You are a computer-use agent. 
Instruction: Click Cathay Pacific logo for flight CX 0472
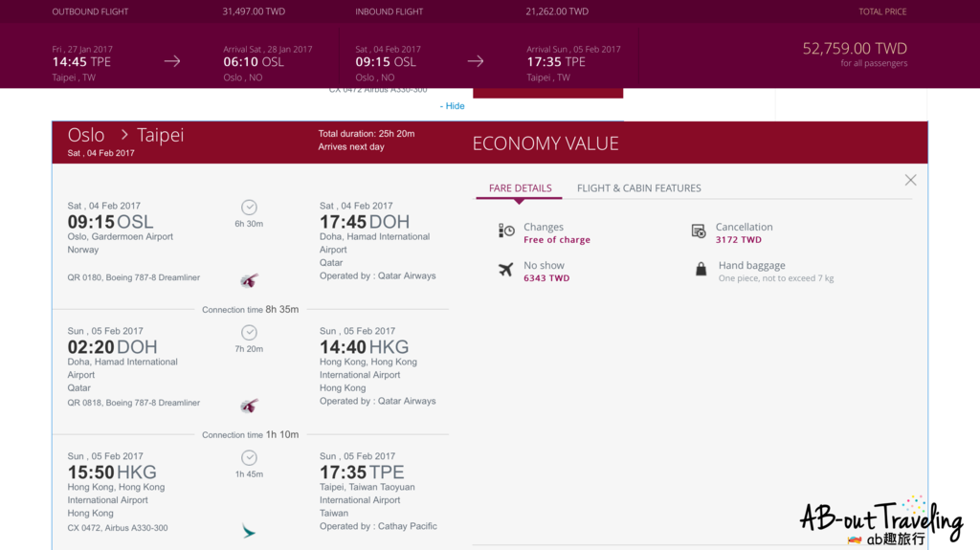click(x=249, y=530)
